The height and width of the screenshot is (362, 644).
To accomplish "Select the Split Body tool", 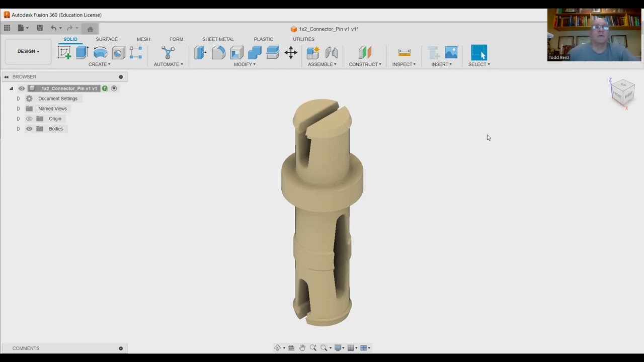I will click(x=273, y=52).
